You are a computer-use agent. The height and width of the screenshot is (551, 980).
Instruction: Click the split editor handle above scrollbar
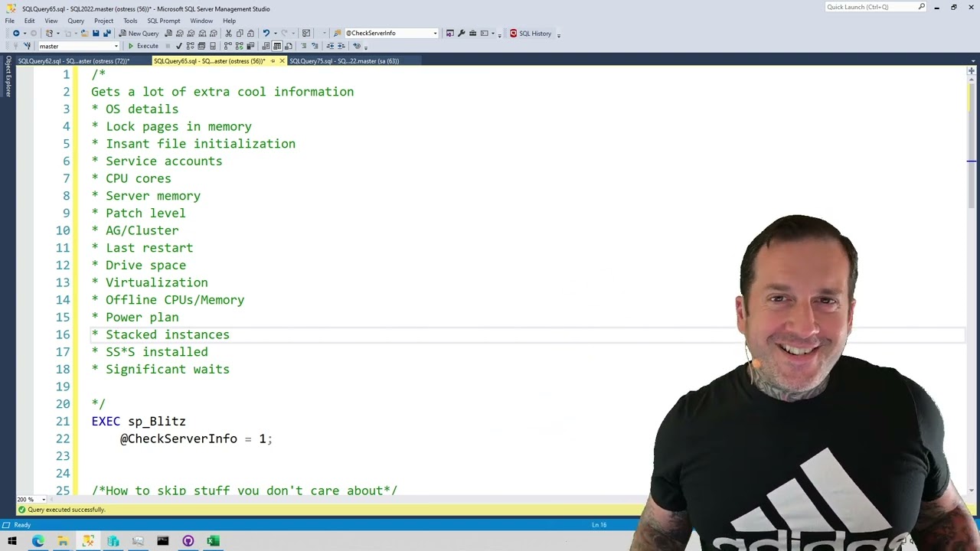click(x=972, y=71)
